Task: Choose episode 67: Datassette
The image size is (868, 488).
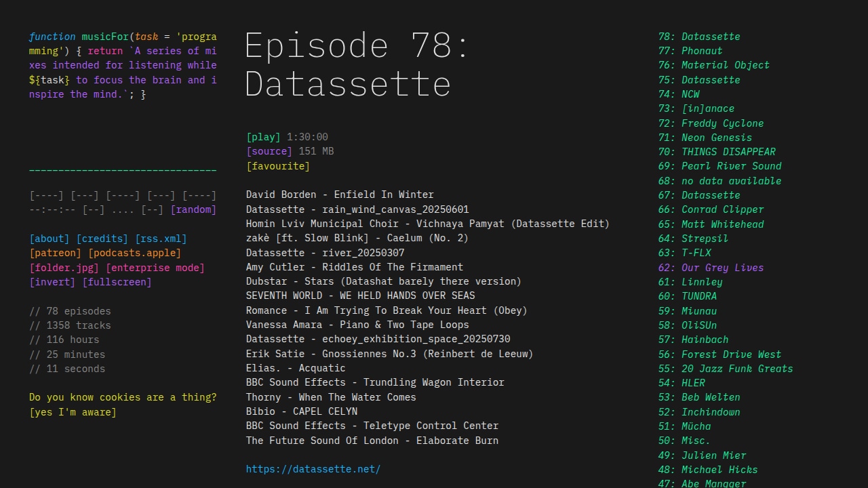Action: point(699,195)
